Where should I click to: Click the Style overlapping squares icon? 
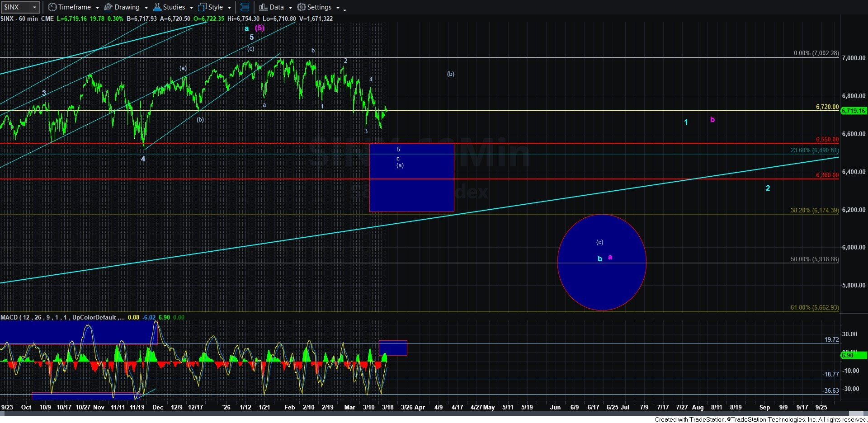tap(202, 7)
